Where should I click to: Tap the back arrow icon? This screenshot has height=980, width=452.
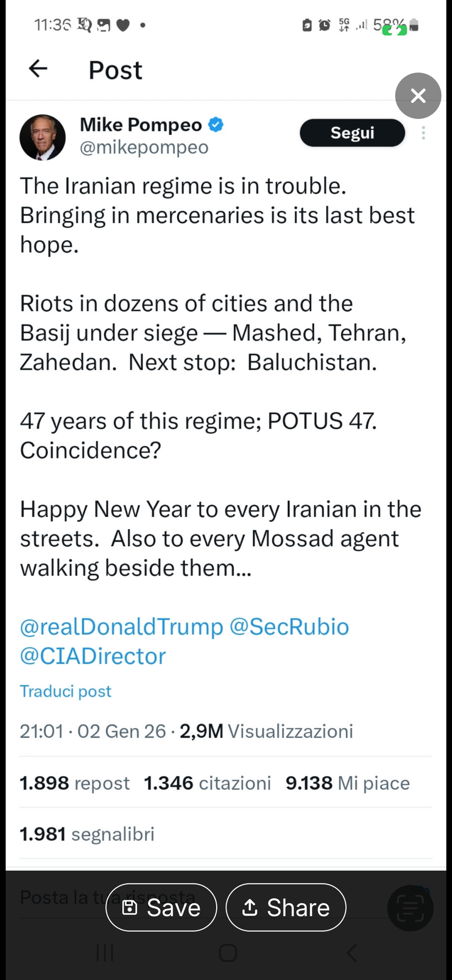[x=38, y=69]
